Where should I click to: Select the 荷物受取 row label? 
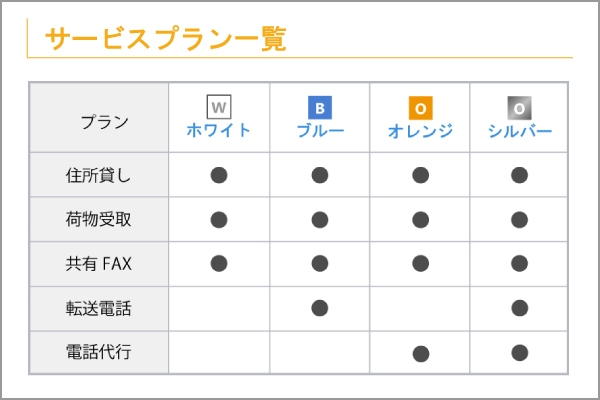99,220
